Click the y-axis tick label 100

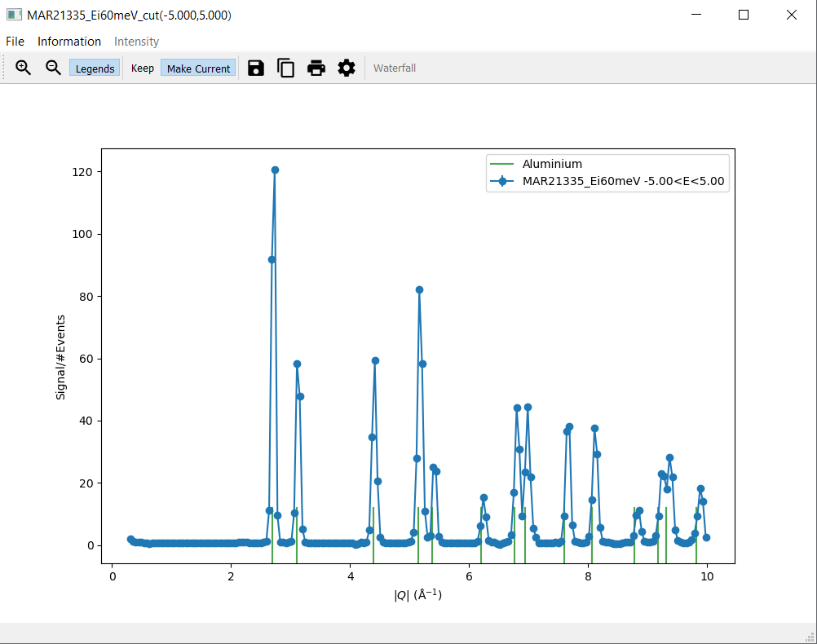point(82,234)
